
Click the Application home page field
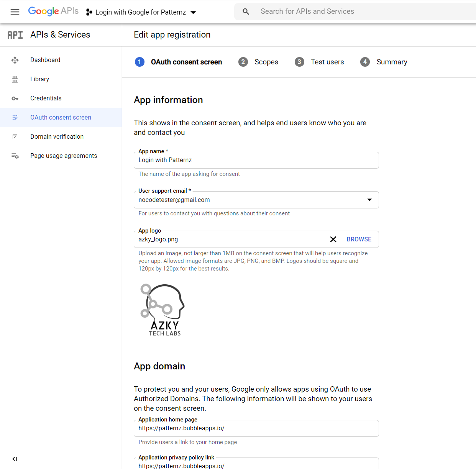point(256,428)
